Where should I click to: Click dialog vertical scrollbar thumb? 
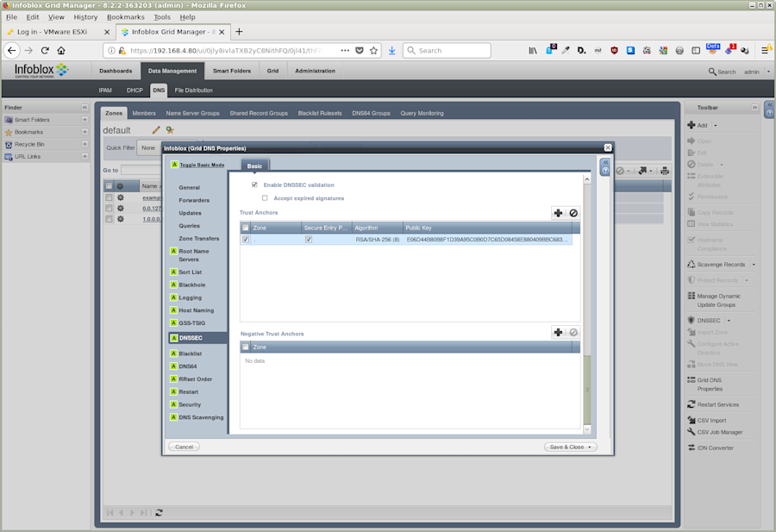pyautogui.click(x=587, y=390)
